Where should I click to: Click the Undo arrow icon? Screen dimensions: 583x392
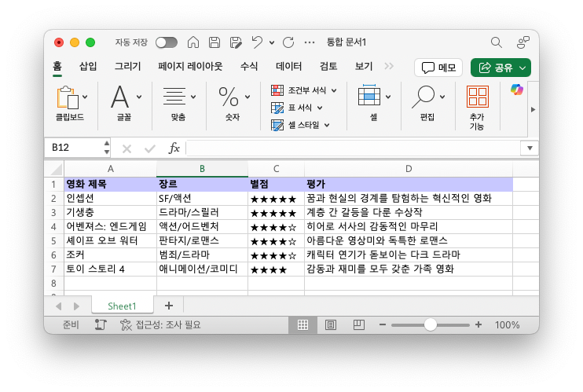(257, 42)
